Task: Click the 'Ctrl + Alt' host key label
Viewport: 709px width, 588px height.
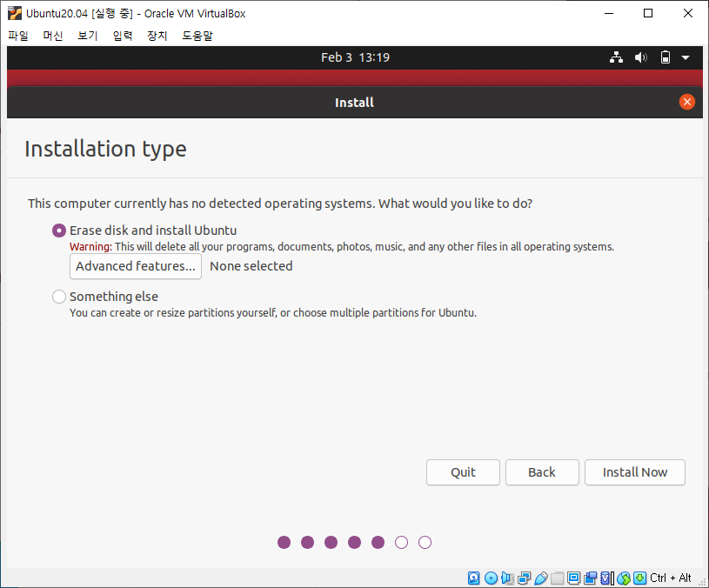Action: tap(671, 578)
